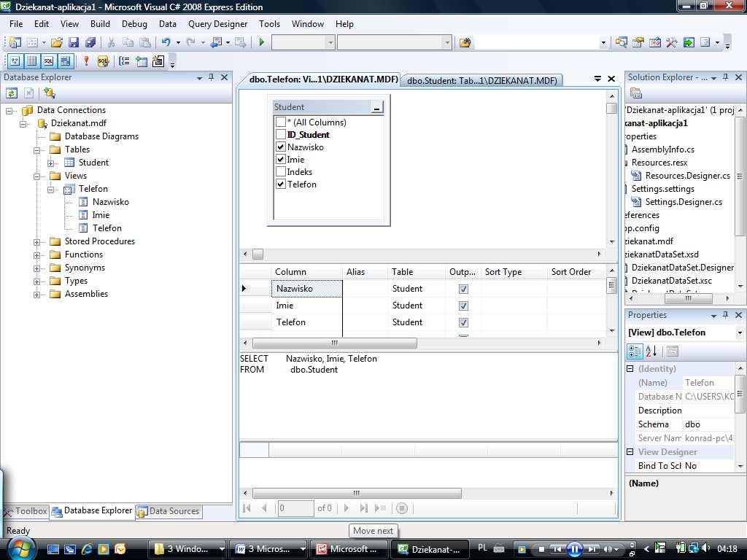747x560 pixels.
Task: Click the Windows Start button
Action: [x=21, y=549]
